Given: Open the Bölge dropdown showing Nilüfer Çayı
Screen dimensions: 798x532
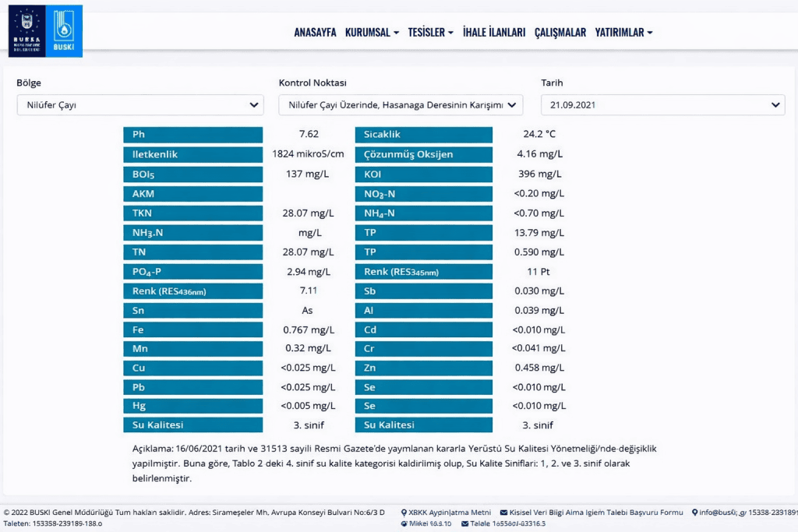Looking at the screenshot, I should pyautogui.click(x=140, y=105).
